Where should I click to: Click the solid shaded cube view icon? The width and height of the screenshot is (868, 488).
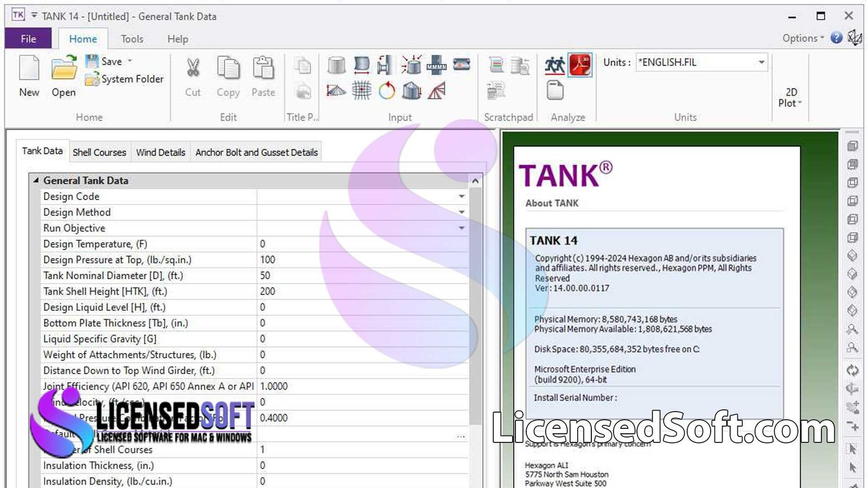tap(852, 146)
